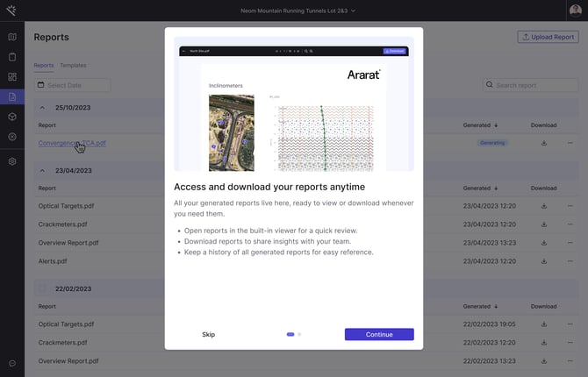Open more options for Overview Report.pdf 23/04/2023 row
Screen dimensions: 588x377
pos(570,243)
